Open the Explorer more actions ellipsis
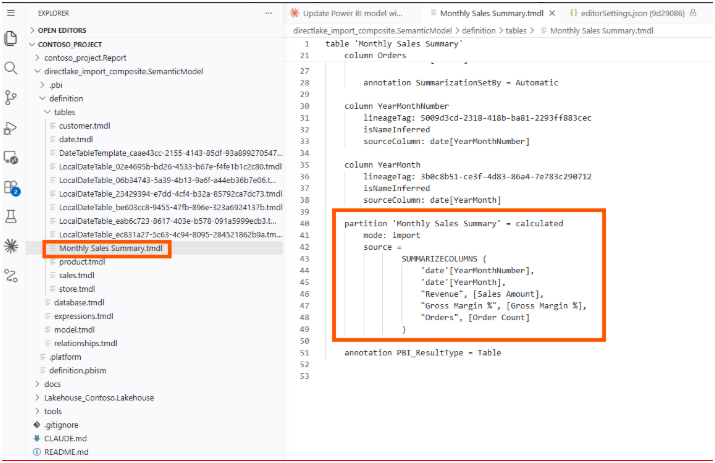The width and height of the screenshot is (715, 463). pyautogui.click(x=268, y=13)
